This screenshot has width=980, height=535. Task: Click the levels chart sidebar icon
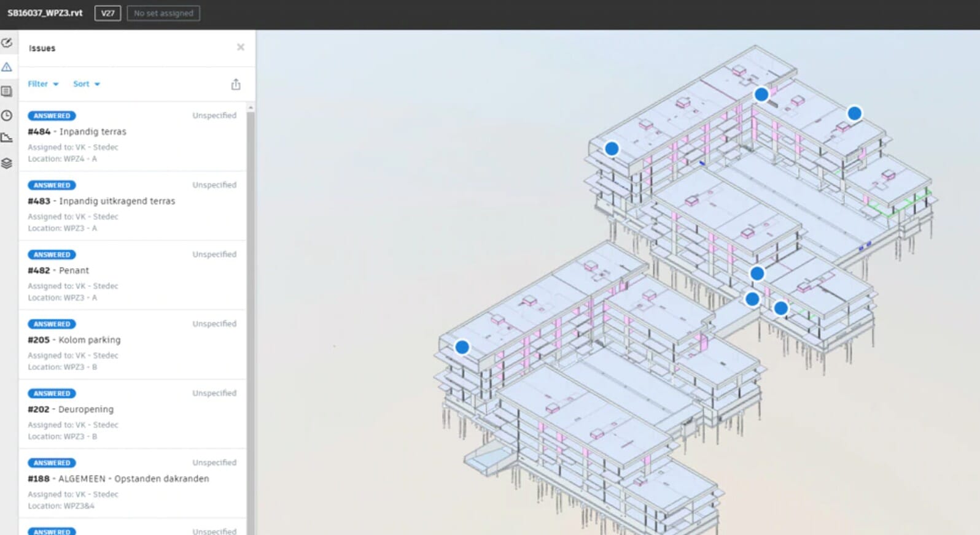(x=7, y=138)
